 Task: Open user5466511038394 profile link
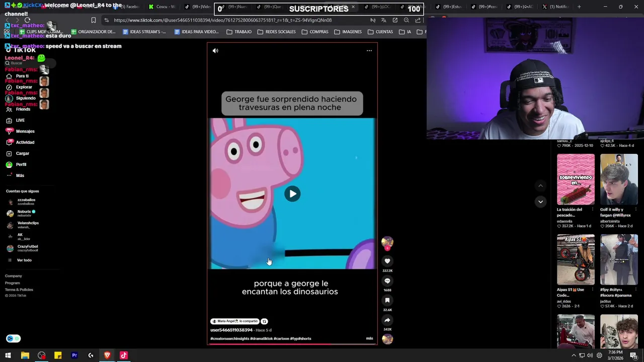pos(231,330)
